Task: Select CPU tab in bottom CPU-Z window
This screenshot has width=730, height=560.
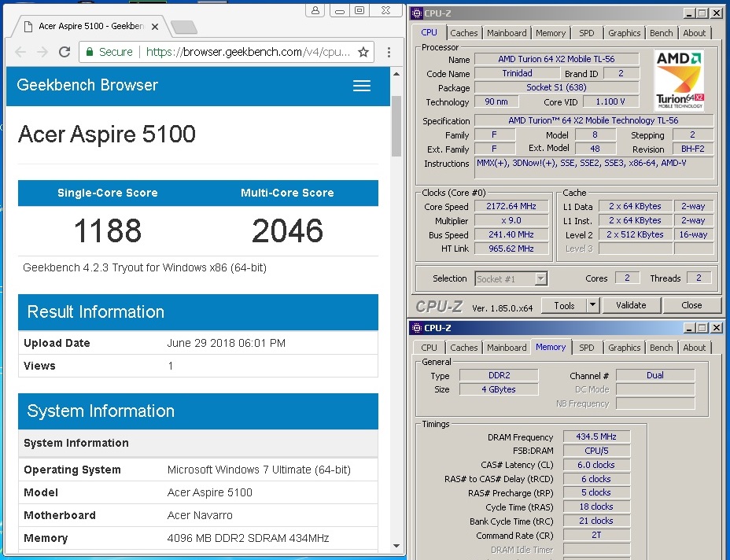Action: [x=429, y=348]
